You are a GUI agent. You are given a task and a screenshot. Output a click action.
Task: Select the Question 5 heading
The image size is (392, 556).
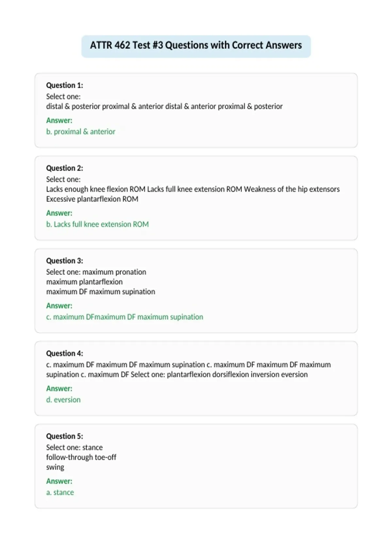(x=65, y=436)
